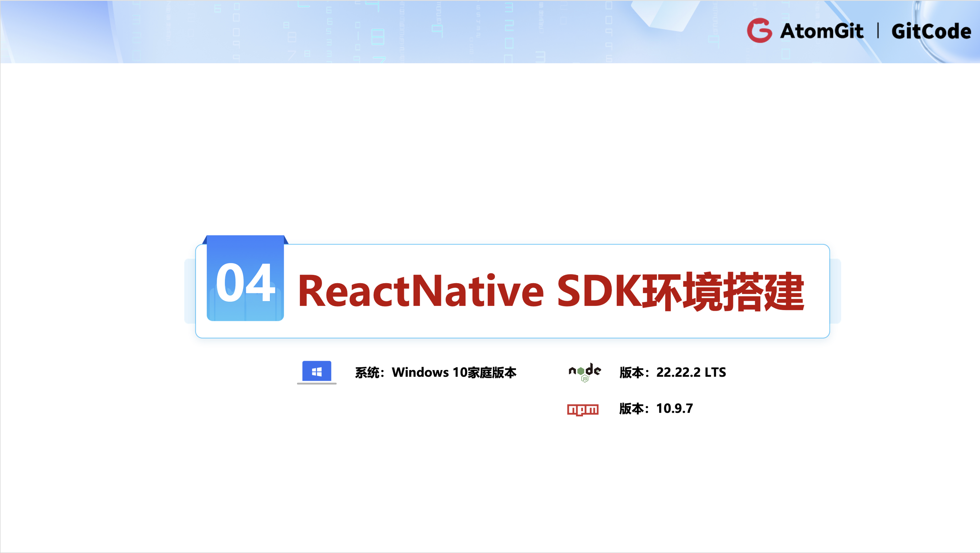Click the red npm logo icon
This screenshot has height=553, width=980.
pyautogui.click(x=583, y=409)
